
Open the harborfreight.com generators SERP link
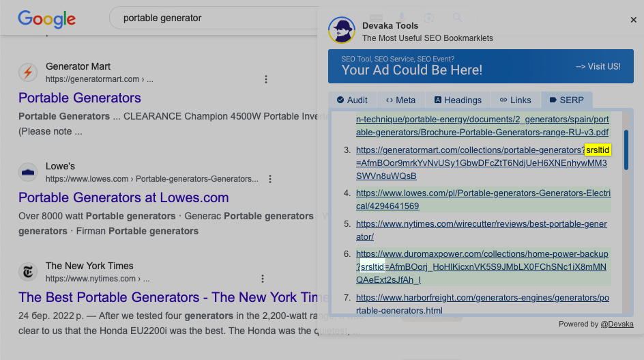(x=482, y=303)
